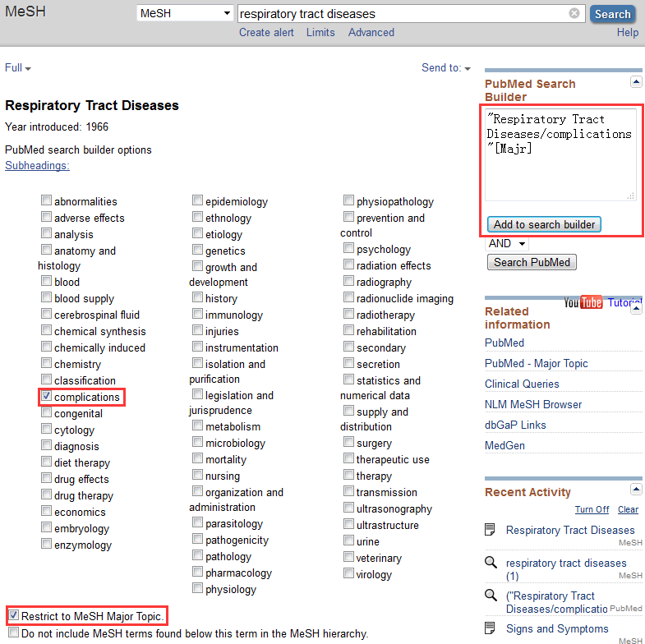Expand the Send to menu
This screenshot has width=645, height=644.
coord(446,68)
